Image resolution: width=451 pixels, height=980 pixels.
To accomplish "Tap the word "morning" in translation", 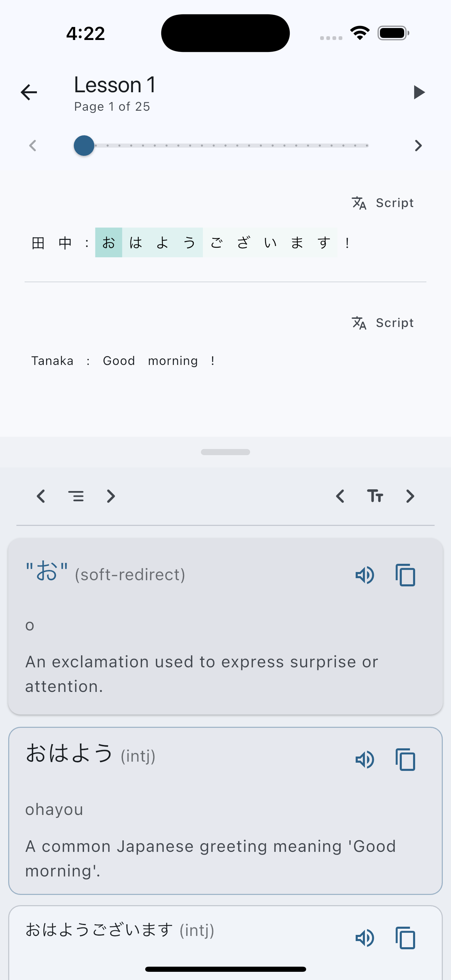I will click(173, 360).
